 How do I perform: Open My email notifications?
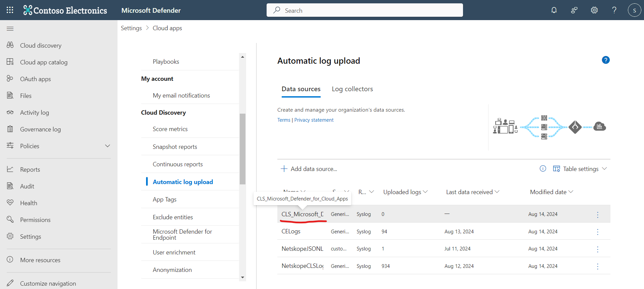pyautogui.click(x=181, y=96)
